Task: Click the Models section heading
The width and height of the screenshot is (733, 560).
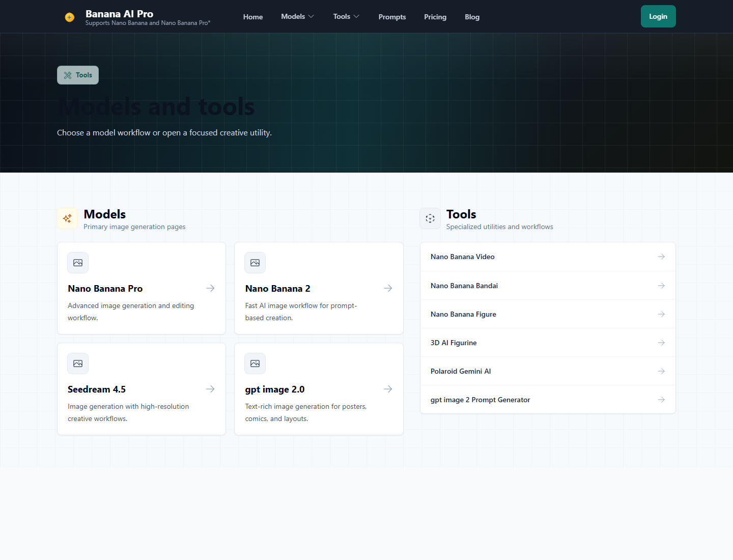Action: (104, 214)
